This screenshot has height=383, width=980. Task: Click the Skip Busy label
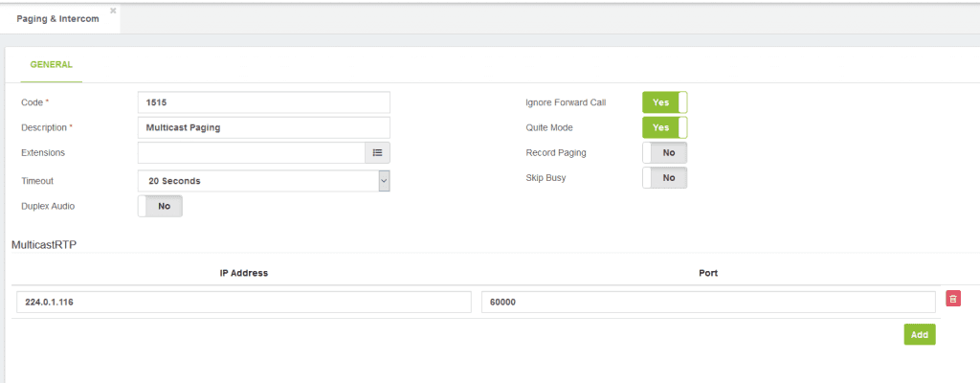[x=546, y=177]
